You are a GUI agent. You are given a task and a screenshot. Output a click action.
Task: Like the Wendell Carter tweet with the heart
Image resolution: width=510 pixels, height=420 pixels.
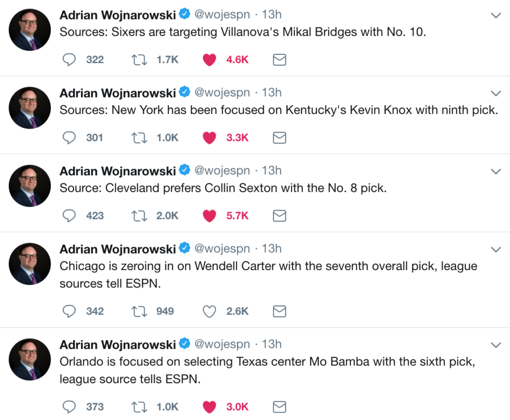point(210,311)
